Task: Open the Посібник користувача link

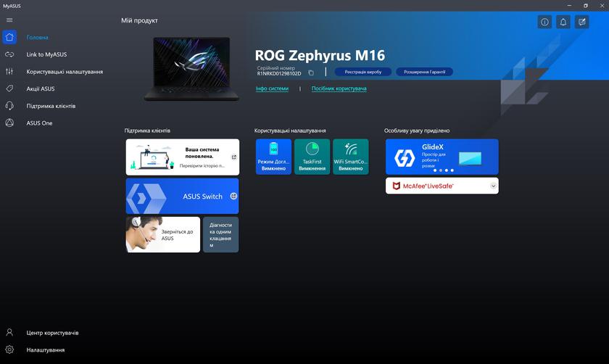Action: pos(339,88)
